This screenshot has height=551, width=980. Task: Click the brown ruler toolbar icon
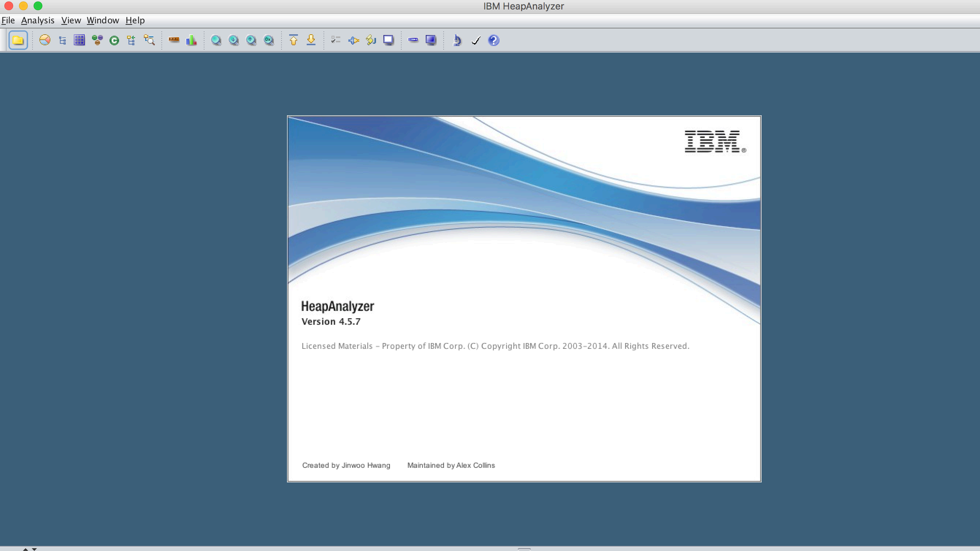click(x=174, y=39)
